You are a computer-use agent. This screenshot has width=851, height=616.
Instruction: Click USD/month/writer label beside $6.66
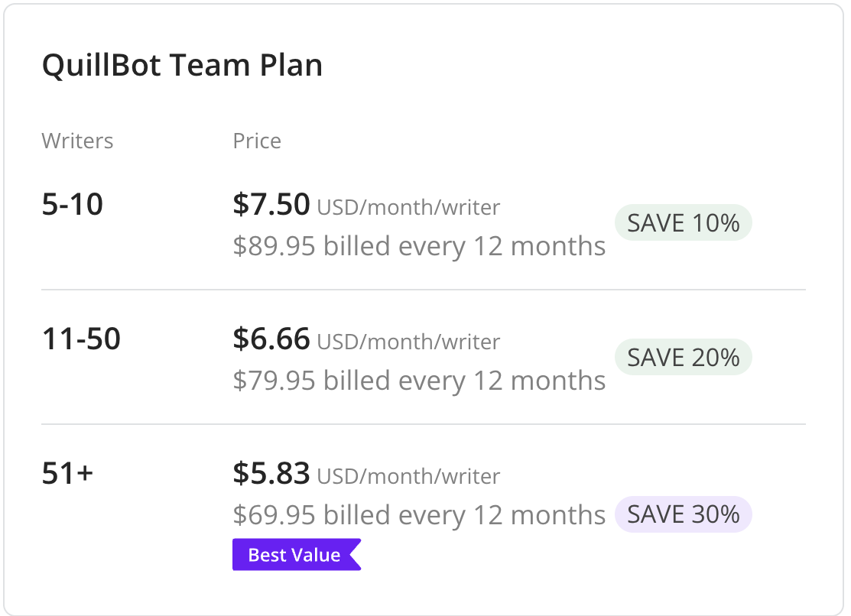click(408, 342)
